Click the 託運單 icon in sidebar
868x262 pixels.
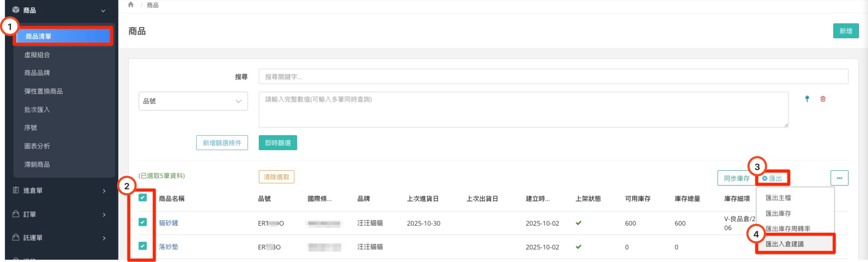pyautogui.click(x=16, y=237)
